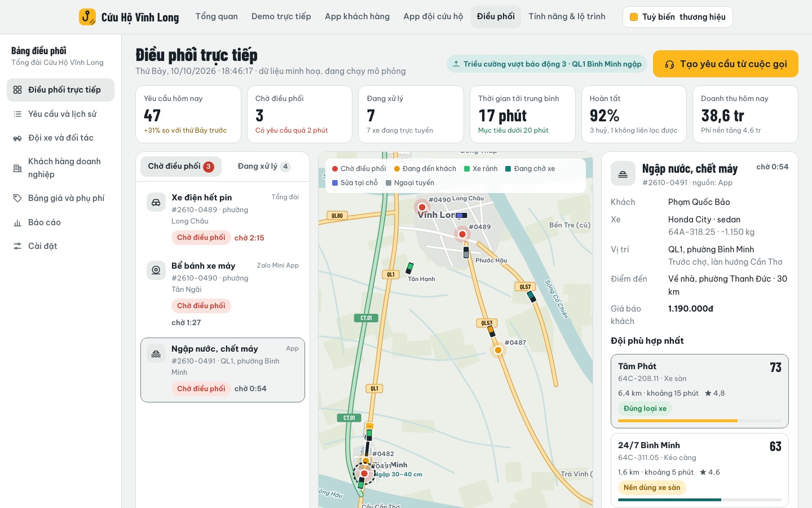Select the red map marker for #0489
This screenshot has height=508, width=812.
pyautogui.click(x=462, y=234)
